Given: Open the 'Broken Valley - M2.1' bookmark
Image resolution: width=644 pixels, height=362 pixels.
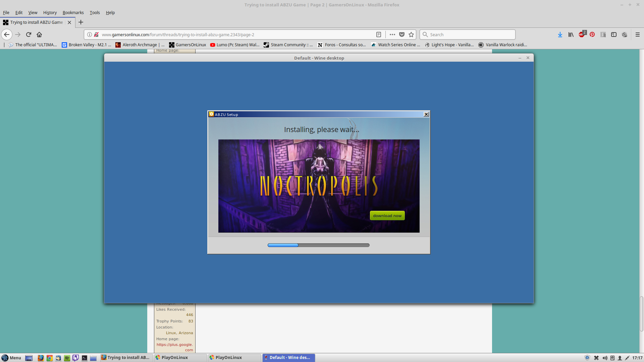Looking at the screenshot, I should click(x=87, y=45).
